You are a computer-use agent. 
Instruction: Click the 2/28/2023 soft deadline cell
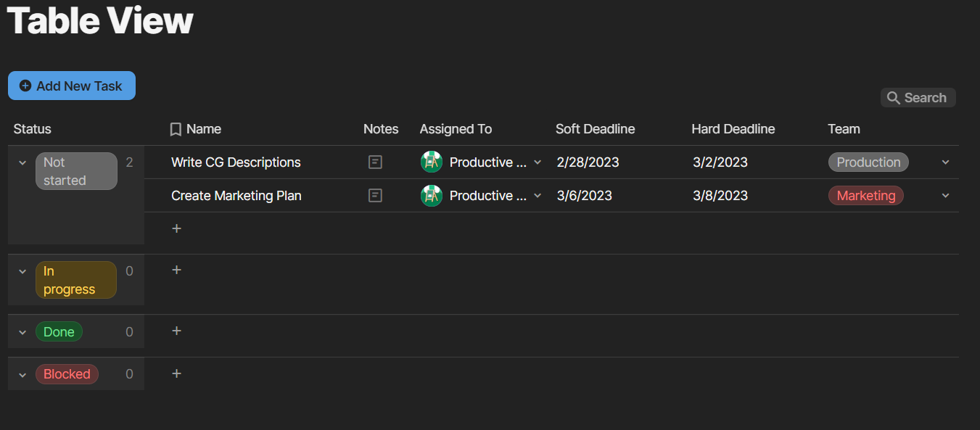588,162
